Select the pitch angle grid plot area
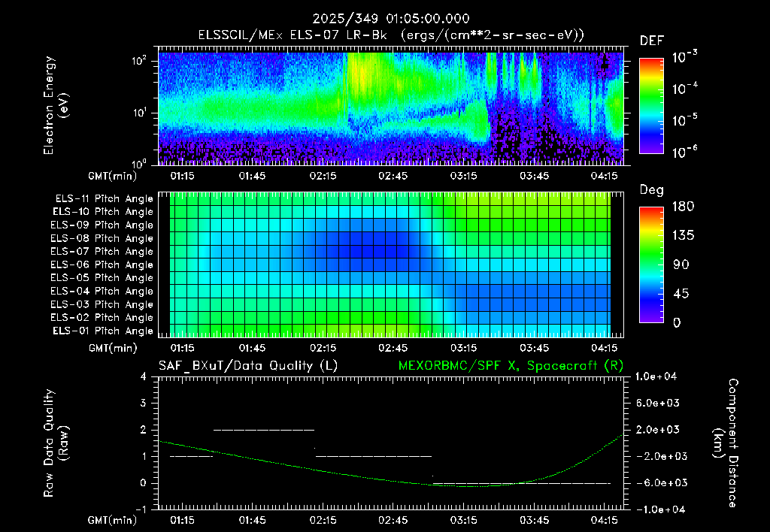 point(391,264)
